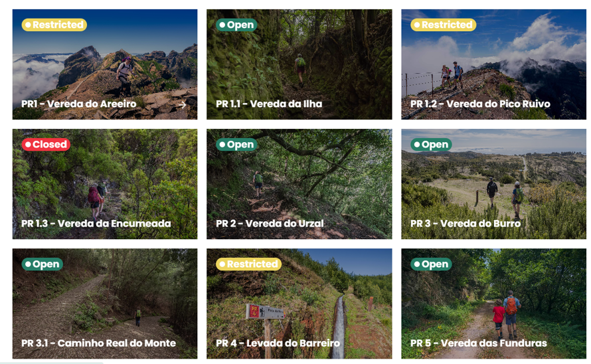Open the PR 1.2 - Vereda do Pico Ruivo card
Screen dimensions: 591x364
[x=493, y=64]
